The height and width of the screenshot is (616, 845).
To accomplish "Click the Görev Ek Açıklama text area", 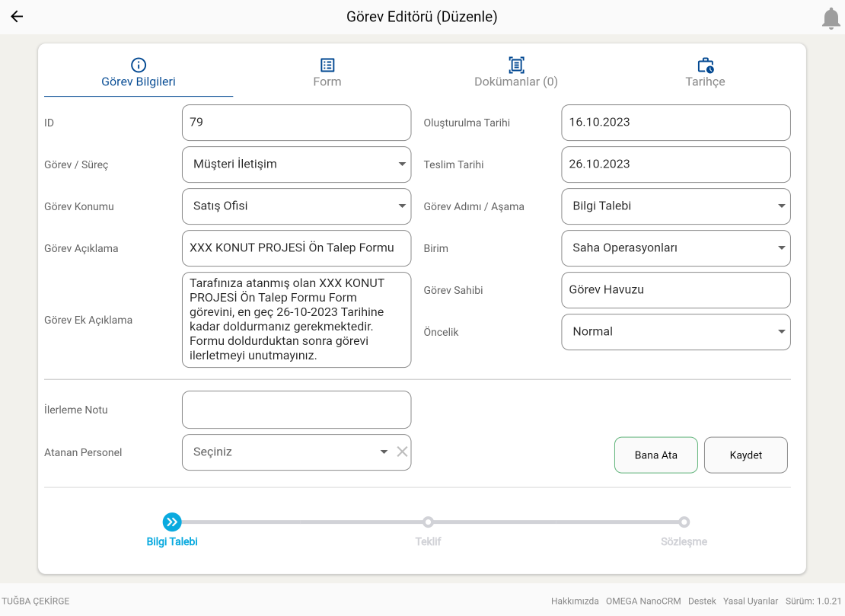I will (296, 320).
